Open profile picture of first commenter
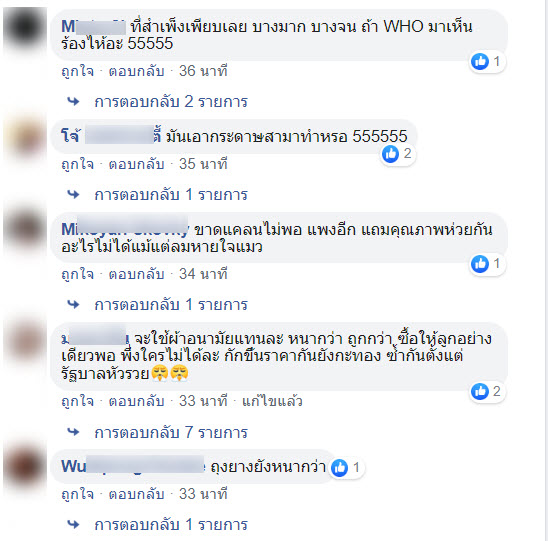This screenshot has width=548, height=541. [25, 28]
